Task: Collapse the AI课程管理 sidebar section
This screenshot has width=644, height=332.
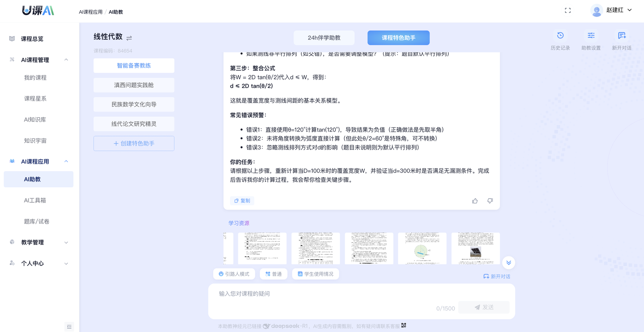Action: tap(66, 60)
